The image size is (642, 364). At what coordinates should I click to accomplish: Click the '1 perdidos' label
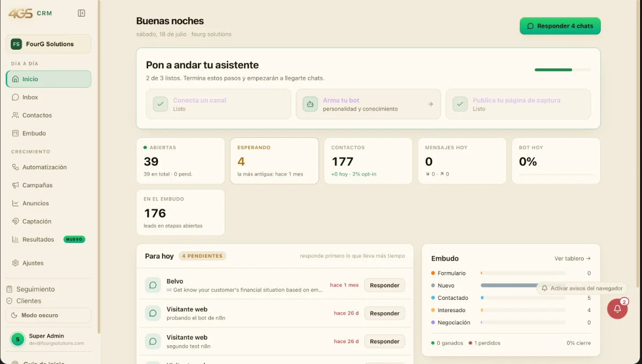[x=487, y=343]
